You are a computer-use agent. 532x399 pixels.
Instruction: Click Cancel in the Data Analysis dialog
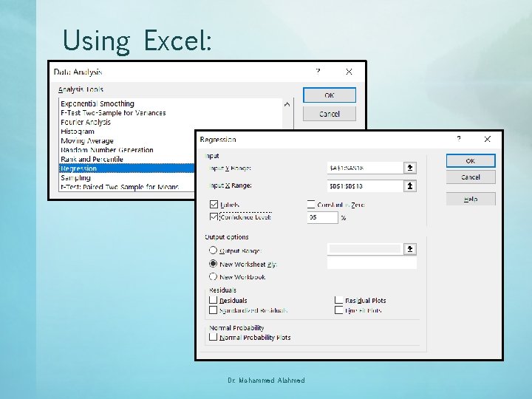[330, 114]
